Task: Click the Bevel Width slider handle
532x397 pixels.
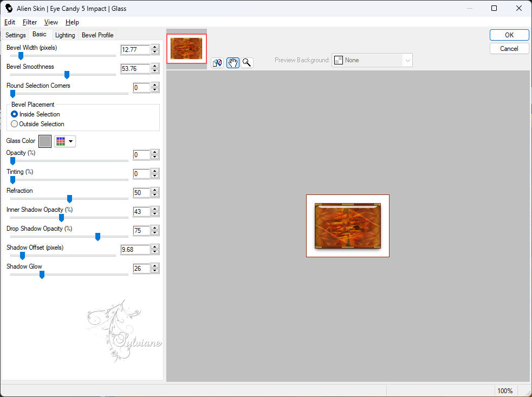Action: pyautogui.click(x=21, y=56)
